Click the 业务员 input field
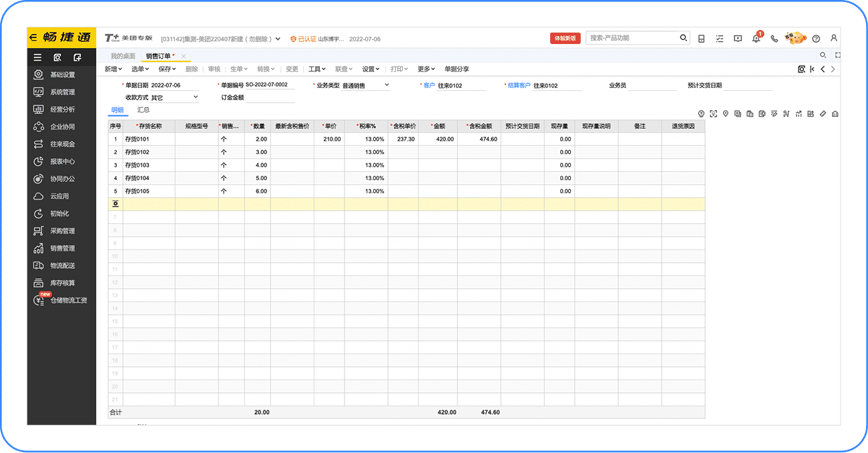The width and height of the screenshot is (868, 453). [652, 85]
